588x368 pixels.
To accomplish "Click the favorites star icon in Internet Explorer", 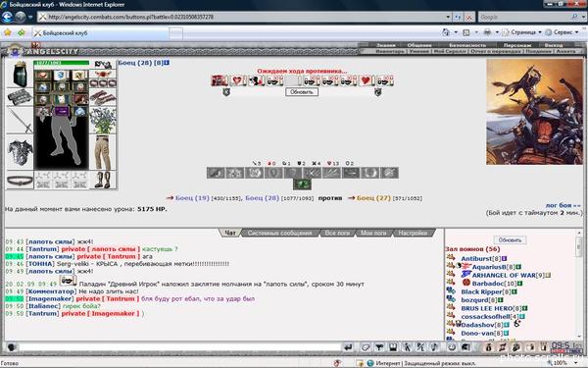I will coord(7,32).
